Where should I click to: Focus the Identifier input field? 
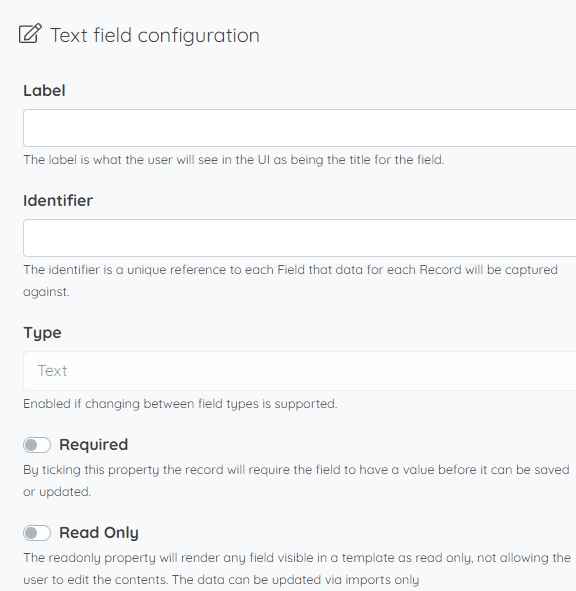[300, 238]
